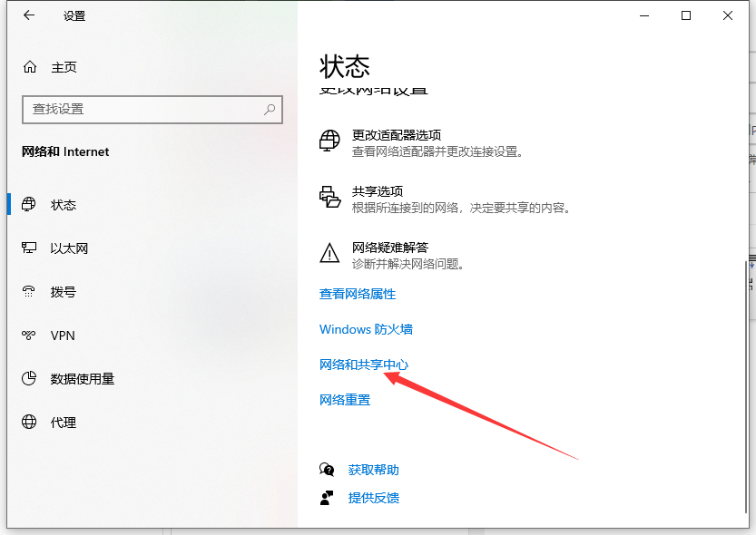The width and height of the screenshot is (756, 535).
Task: Open 共享选项 sharing options
Action: click(x=377, y=192)
